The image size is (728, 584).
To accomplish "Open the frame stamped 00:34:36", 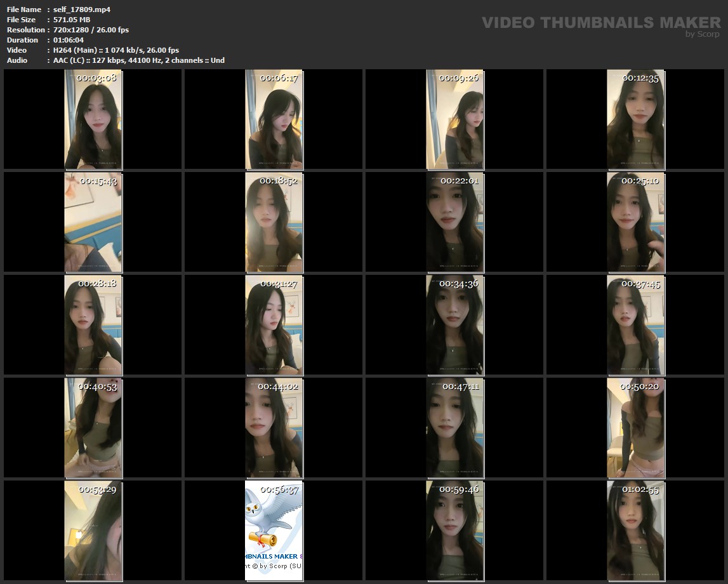I will pos(454,325).
